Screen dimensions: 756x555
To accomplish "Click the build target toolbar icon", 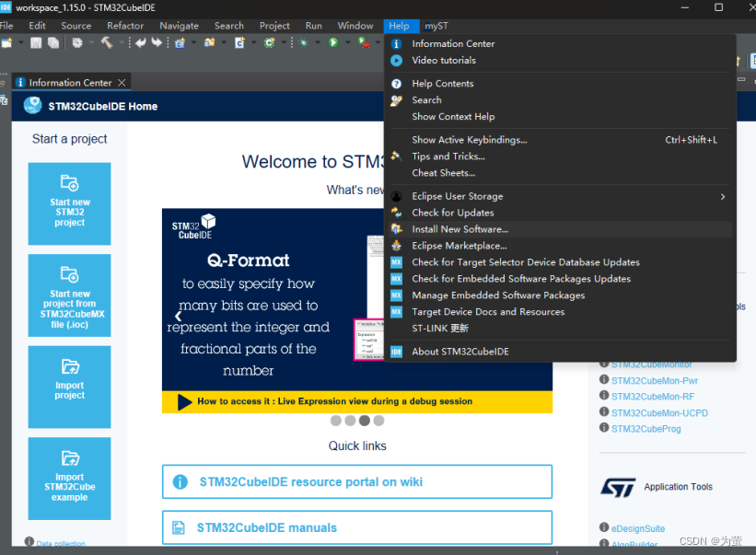I will (x=77, y=43).
